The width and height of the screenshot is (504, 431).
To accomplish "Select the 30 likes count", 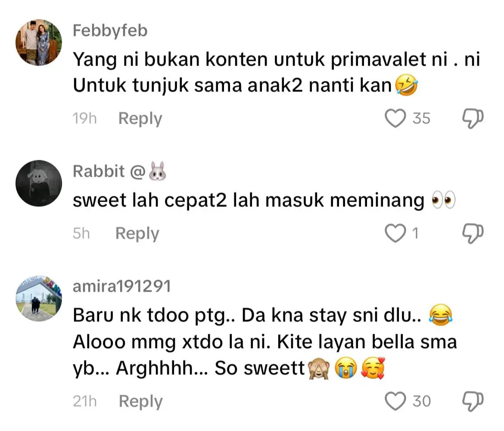I will (x=421, y=401).
